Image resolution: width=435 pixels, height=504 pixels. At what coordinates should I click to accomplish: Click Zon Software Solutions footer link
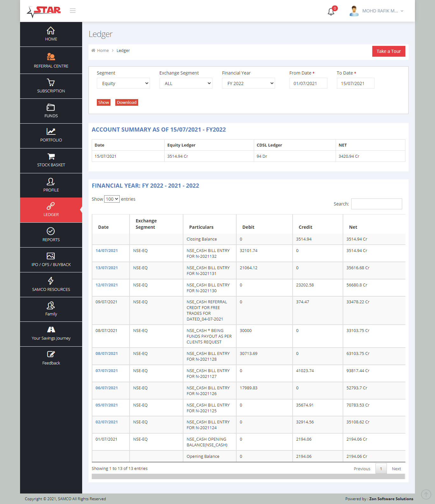[x=391, y=499]
